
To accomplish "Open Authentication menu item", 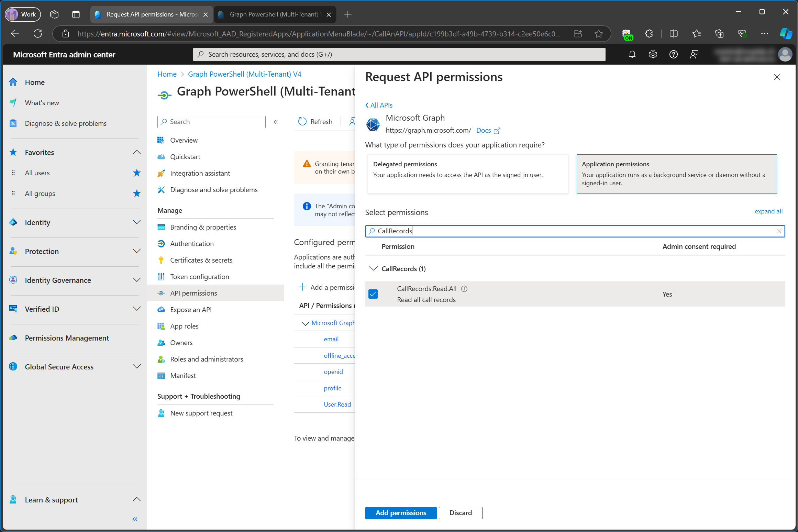I will coord(192,244).
